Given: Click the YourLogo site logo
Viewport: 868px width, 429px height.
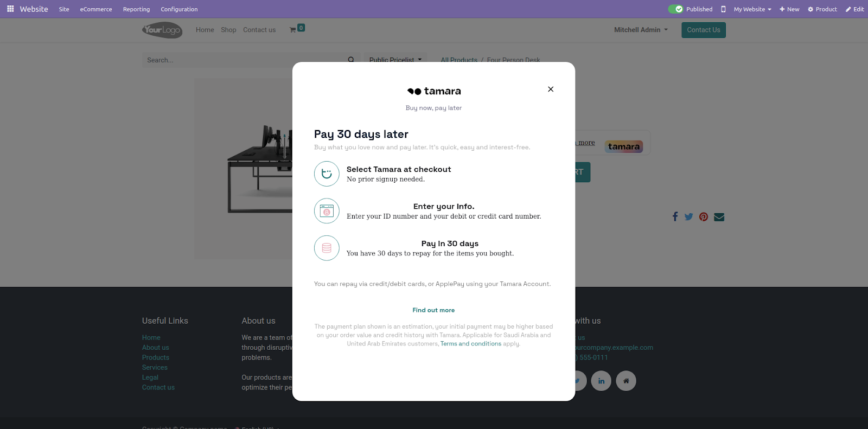Looking at the screenshot, I should (x=162, y=30).
